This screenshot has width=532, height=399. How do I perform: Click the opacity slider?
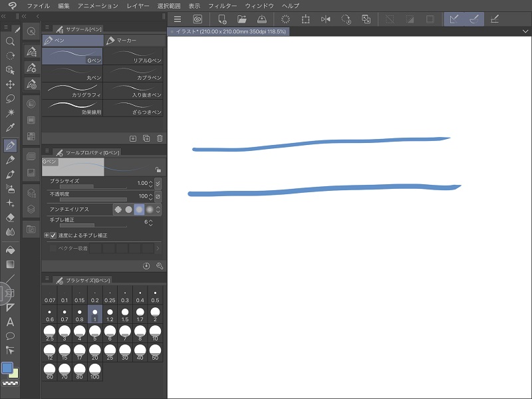pyautogui.click(x=93, y=199)
